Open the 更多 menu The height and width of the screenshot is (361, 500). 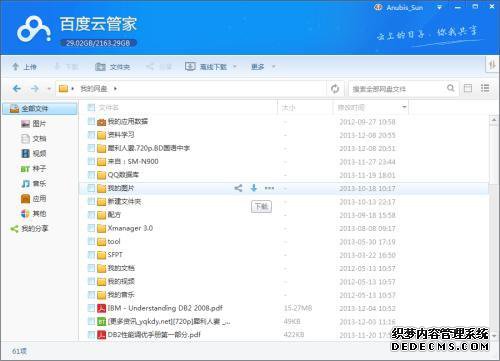point(258,67)
